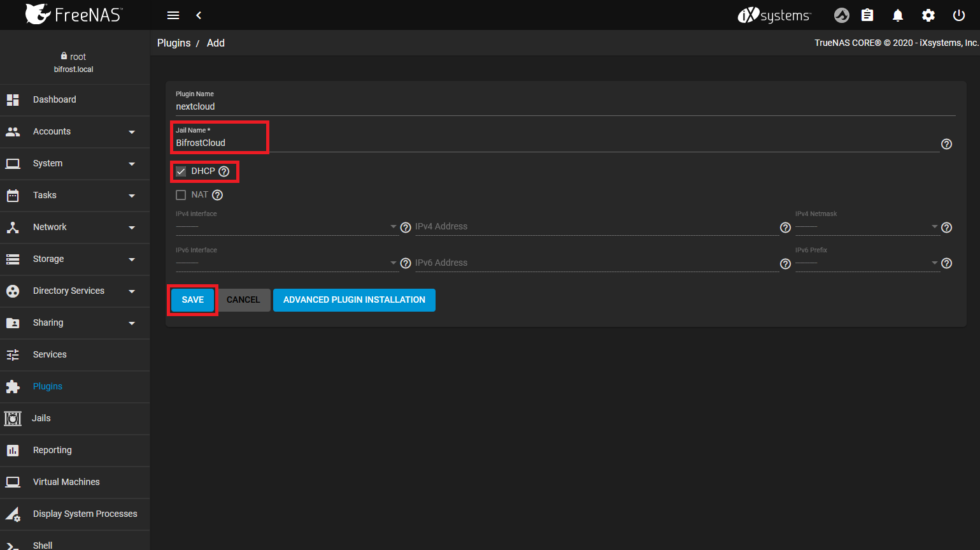
Task: Open the IPv4 Netmask dropdown
Action: click(x=867, y=227)
